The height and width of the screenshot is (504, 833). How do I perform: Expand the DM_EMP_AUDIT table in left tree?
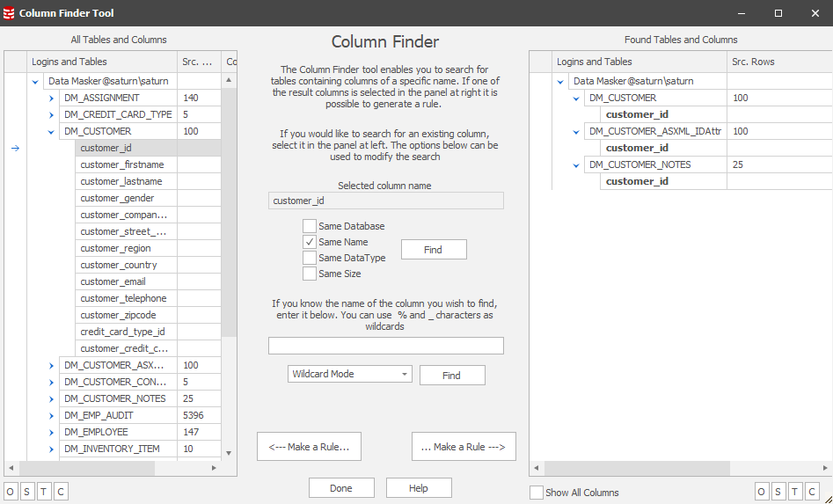point(52,415)
